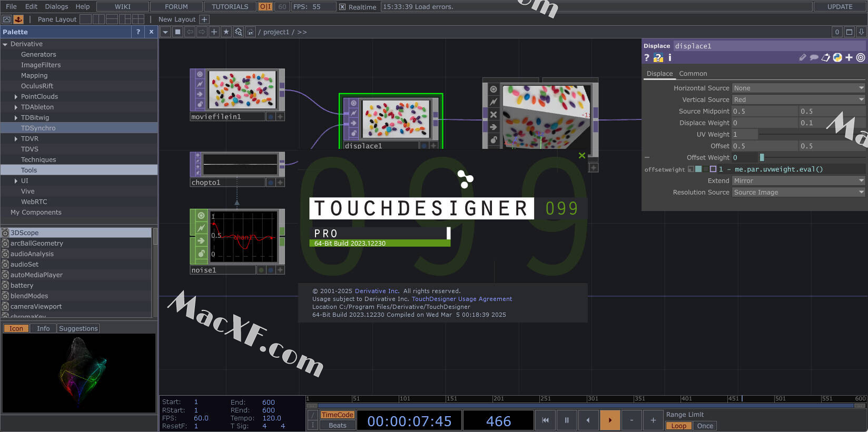The height and width of the screenshot is (432, 868).
Task: Toggle viewer flag on noise1 node
Action: [x=201, y=216]
